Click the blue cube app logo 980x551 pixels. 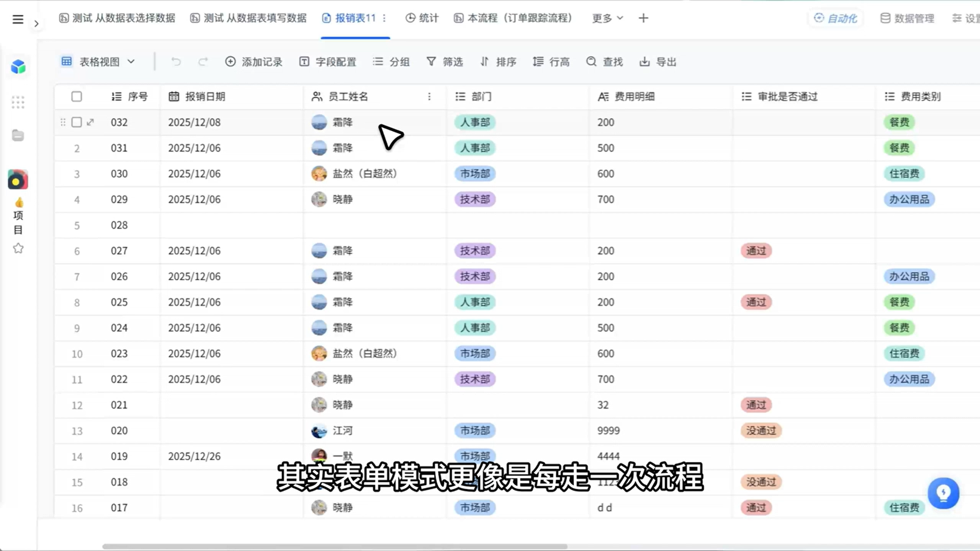18,67
